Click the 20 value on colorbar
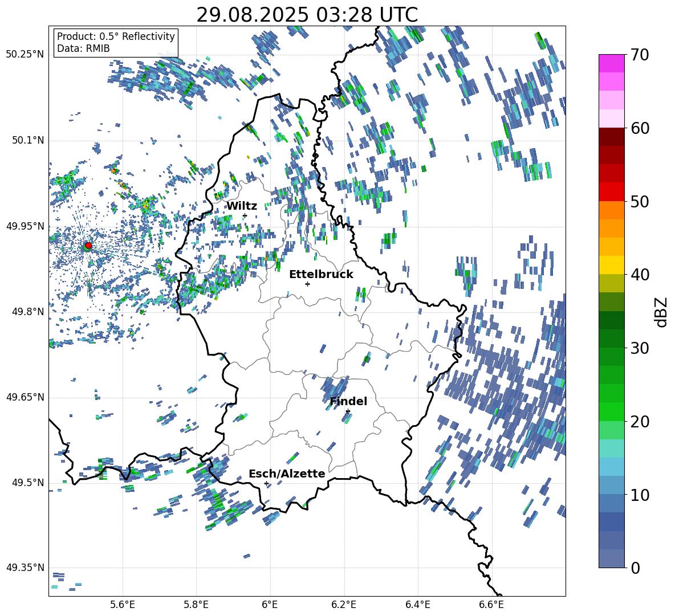The width and height of the screenshot is (675, 616). coord(640,422)
